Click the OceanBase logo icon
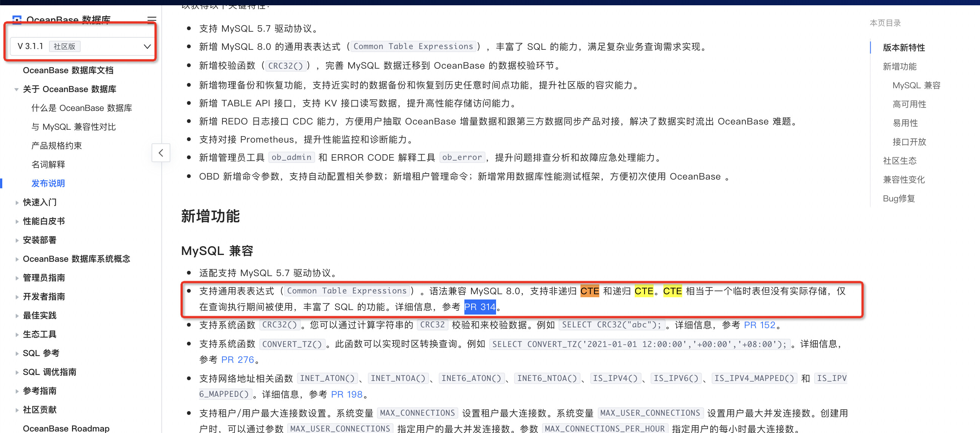 point(17,19)
